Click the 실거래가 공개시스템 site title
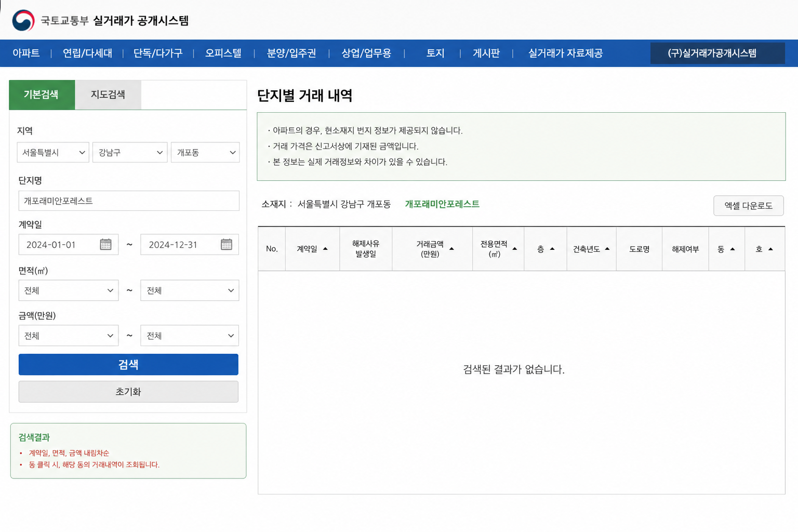Viewport: 798px width, 532px height. 141,21
